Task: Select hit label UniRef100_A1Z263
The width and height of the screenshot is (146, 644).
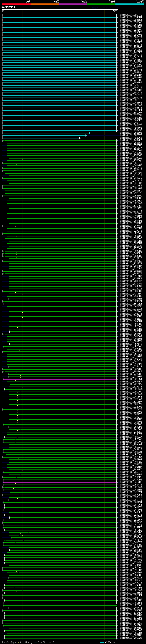Action: [x=131, y=138]
